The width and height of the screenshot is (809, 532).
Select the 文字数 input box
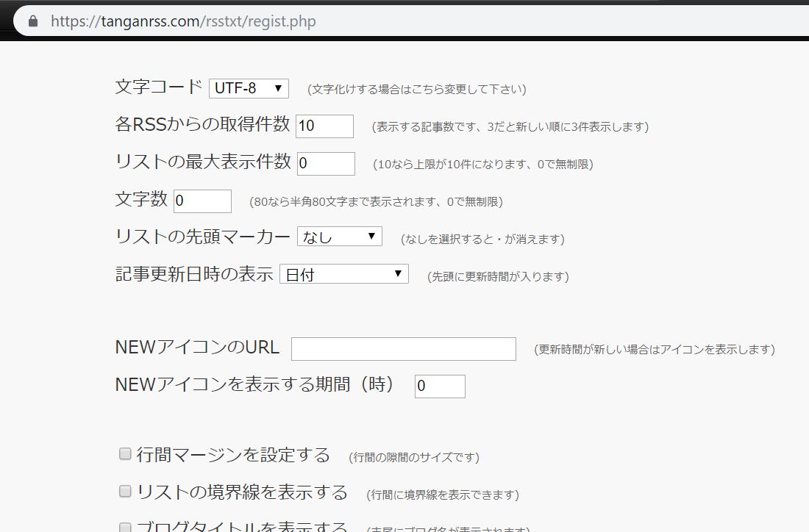pos(203,200)
